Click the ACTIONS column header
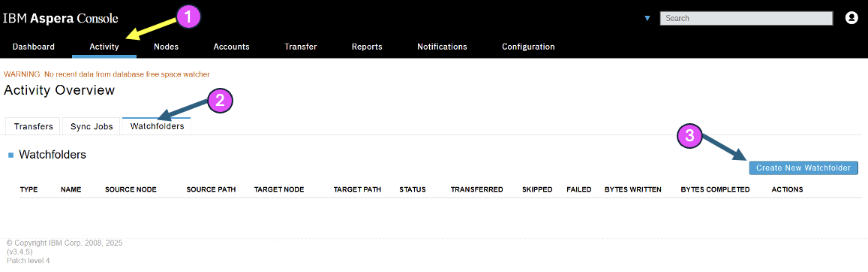This screenshot has width=868, height=272. pos(787,189)
